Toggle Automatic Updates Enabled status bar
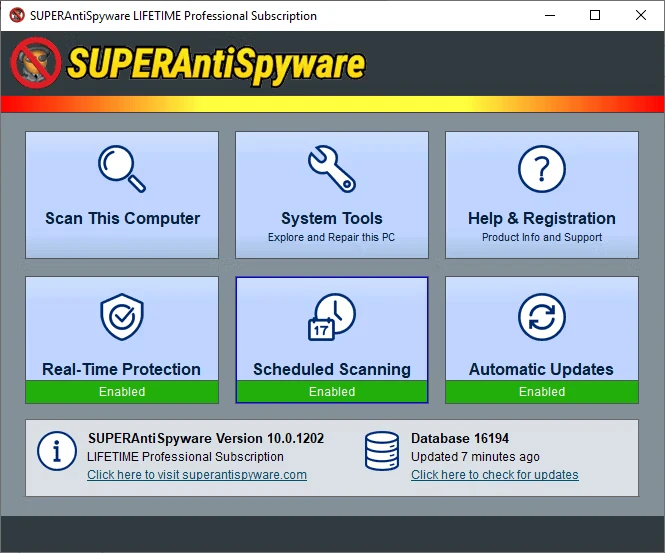The height and width of the screenshot is (553, 665). pos(541,392)
